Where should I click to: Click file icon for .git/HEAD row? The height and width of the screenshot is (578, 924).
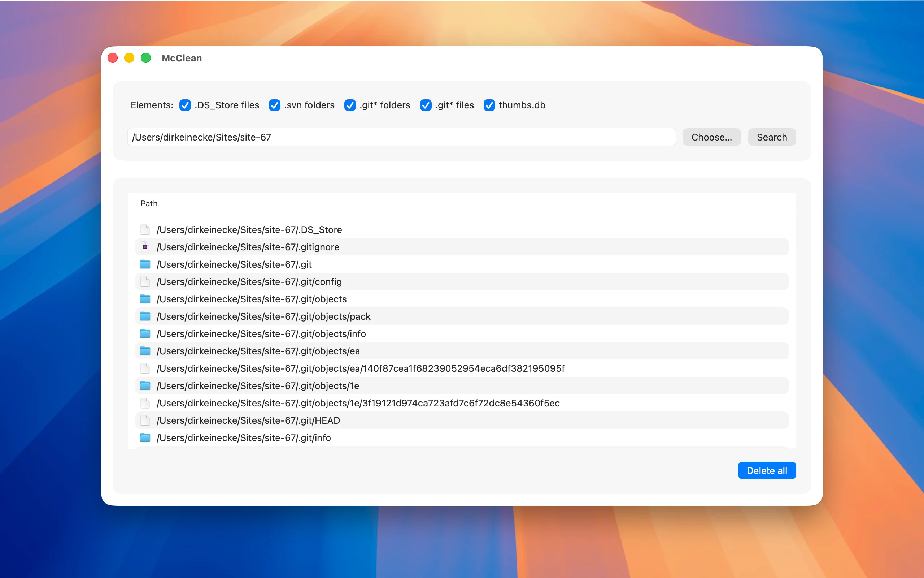145,420
